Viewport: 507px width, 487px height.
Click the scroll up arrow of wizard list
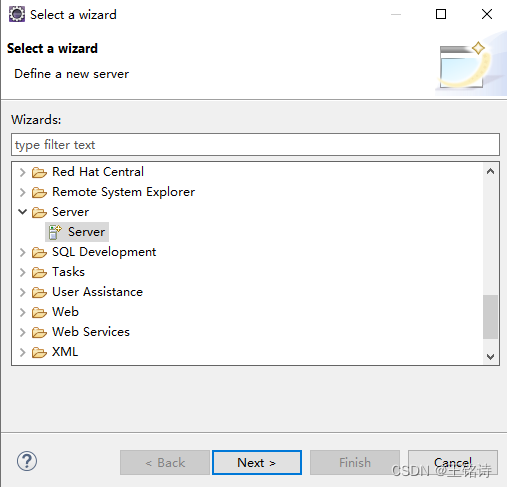[490, 171]
